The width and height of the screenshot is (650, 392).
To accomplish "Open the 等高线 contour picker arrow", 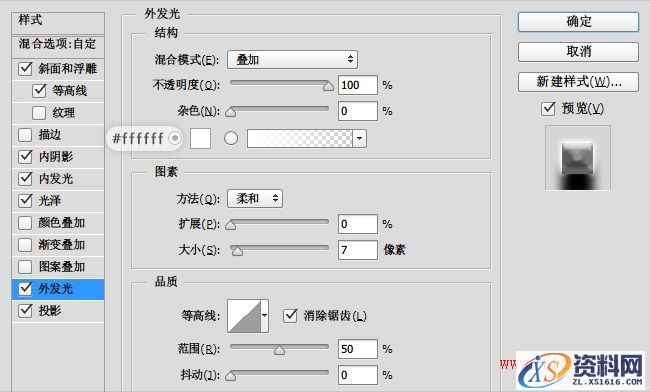I will pos(264,316).
